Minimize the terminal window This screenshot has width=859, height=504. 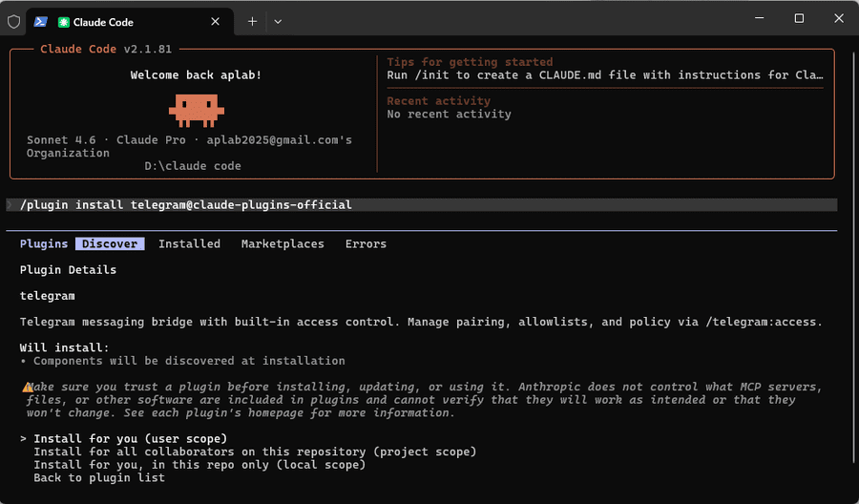(x=760, y=18)
